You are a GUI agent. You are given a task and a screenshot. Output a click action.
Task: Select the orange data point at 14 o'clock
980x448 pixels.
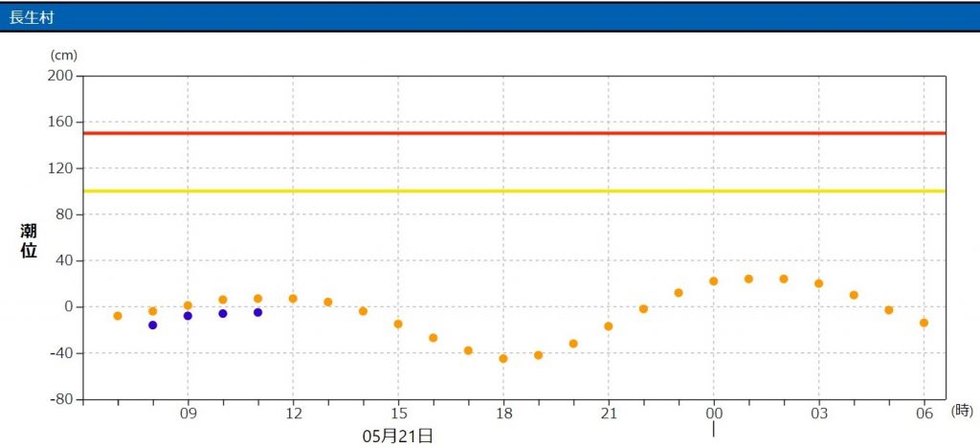coord(363,311)
